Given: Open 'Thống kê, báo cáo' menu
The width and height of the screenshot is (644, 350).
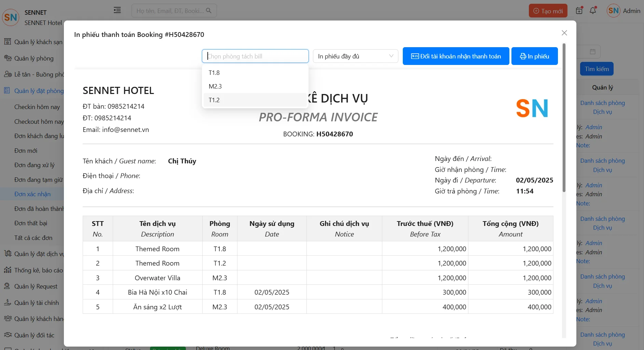Looking at the screenshot, I should point(38,270).
